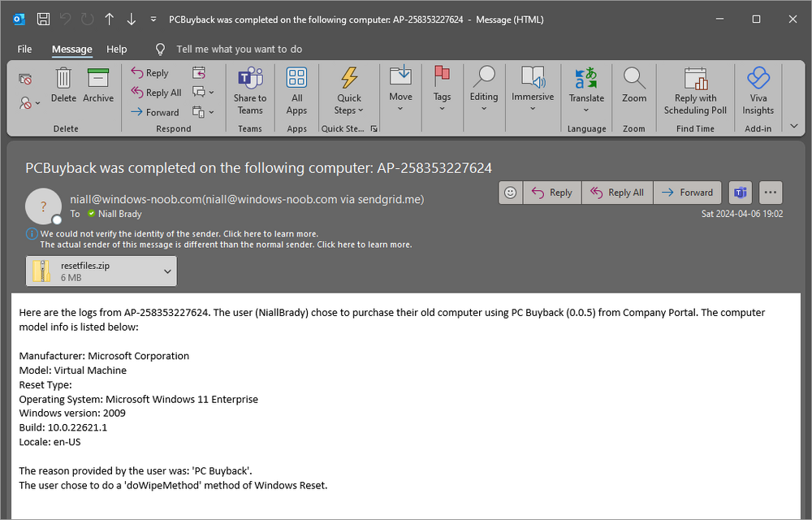The width and height of the screenshot is (812, 520).
Task: Click Reply All in the message header
Action: (618, 193)
